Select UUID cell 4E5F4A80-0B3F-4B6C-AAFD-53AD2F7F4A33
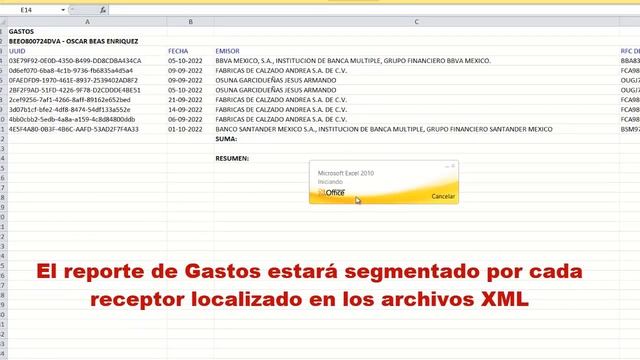This screenshot has height=360, width=640. point(87,129)
